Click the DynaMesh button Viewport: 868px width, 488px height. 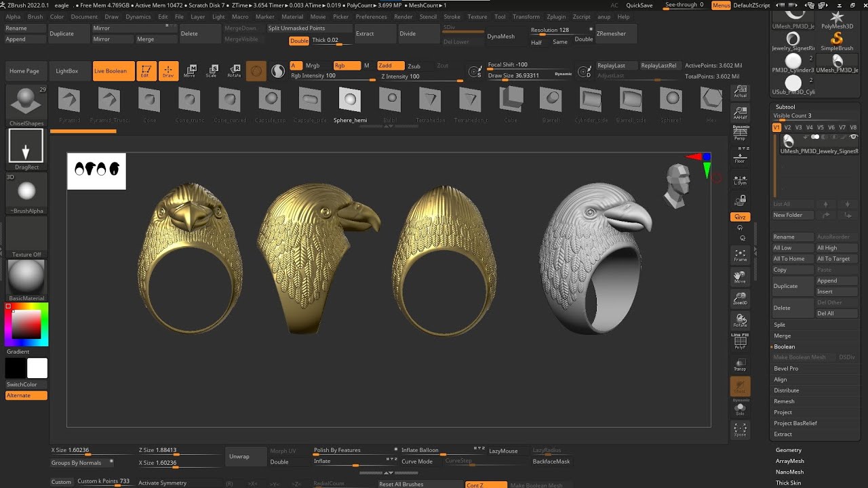click(x=501, y=37)
